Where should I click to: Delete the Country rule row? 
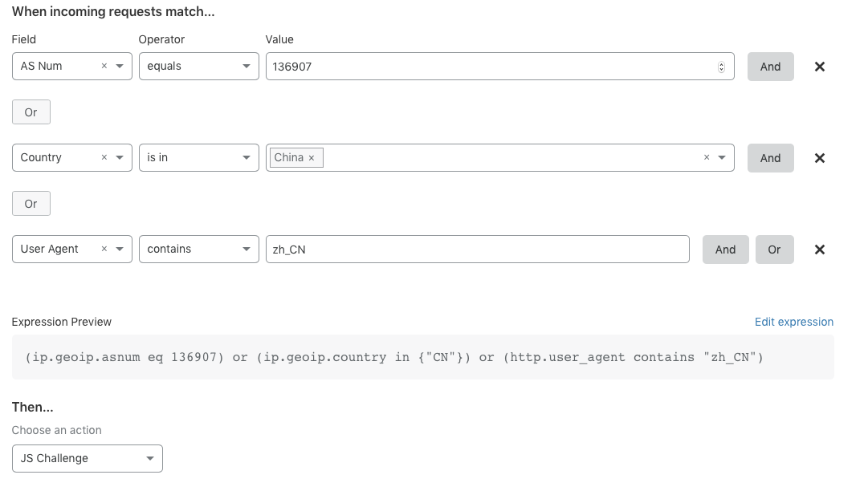coord(820,158)
